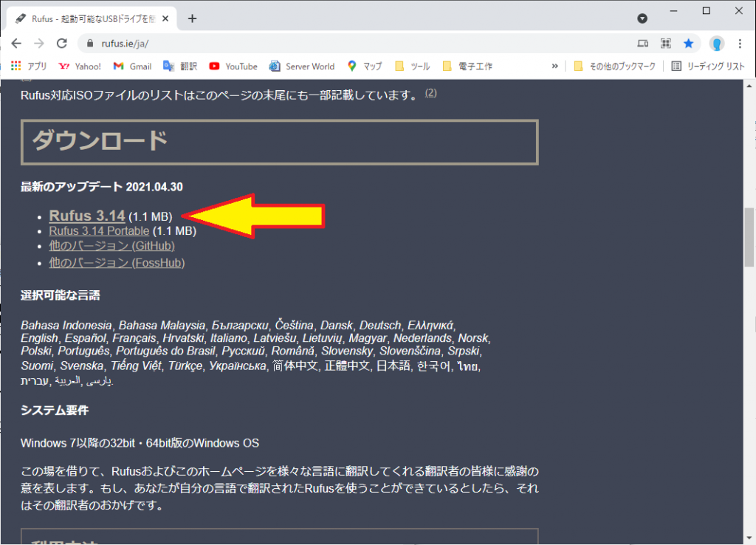Open a new browser tab
Screen dimensions: 756x545
click(x=193, y=18)
